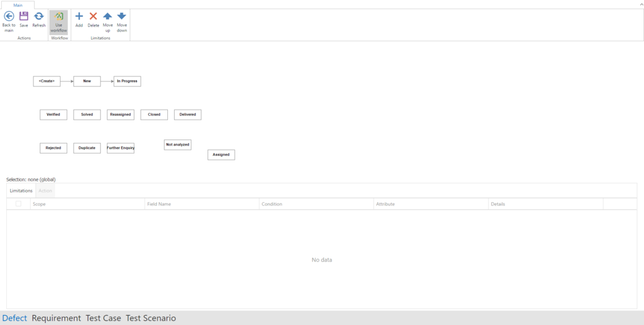Select the Test Scenario tab
The image size is (644, 325).
(x=151, y=318)
